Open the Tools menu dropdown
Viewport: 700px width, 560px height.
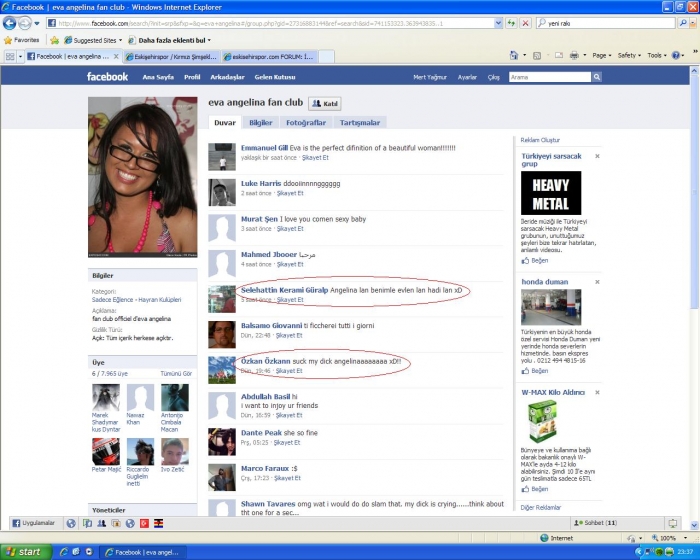click(x=657, y=55)
